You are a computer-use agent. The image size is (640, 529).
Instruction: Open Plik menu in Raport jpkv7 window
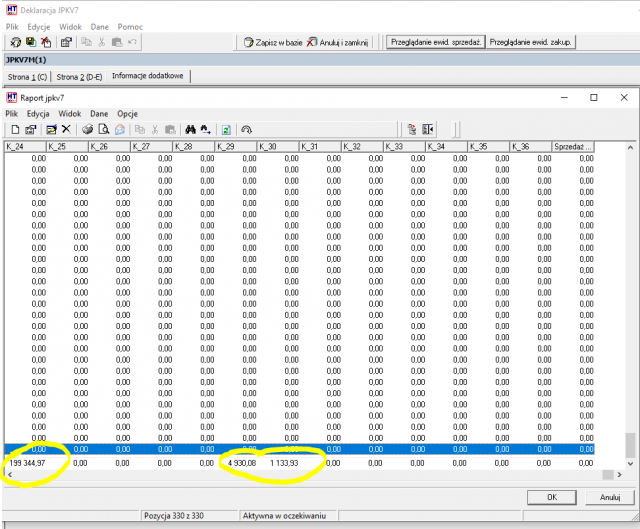tap(11, 113)
